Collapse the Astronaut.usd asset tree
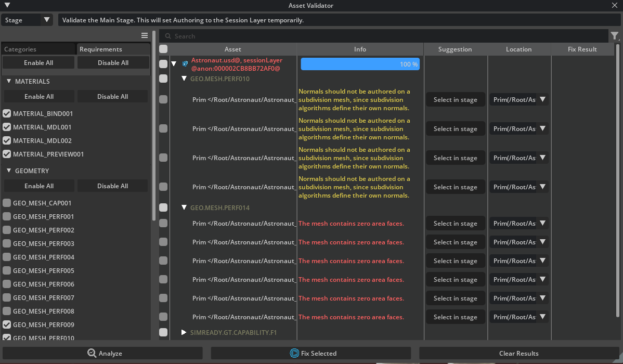The width and height of the screenshot is (623, 364). pos(174,63)
